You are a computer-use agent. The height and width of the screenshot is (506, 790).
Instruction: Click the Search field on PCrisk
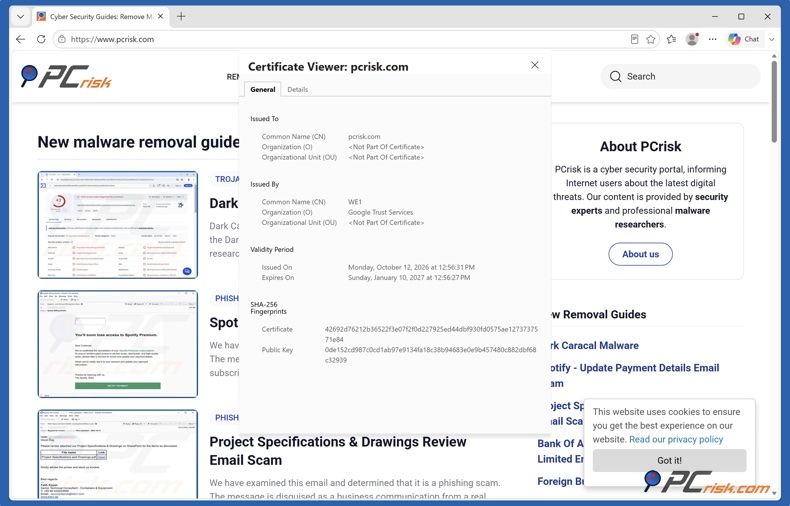pyautogui.click(x=680, y=77)
